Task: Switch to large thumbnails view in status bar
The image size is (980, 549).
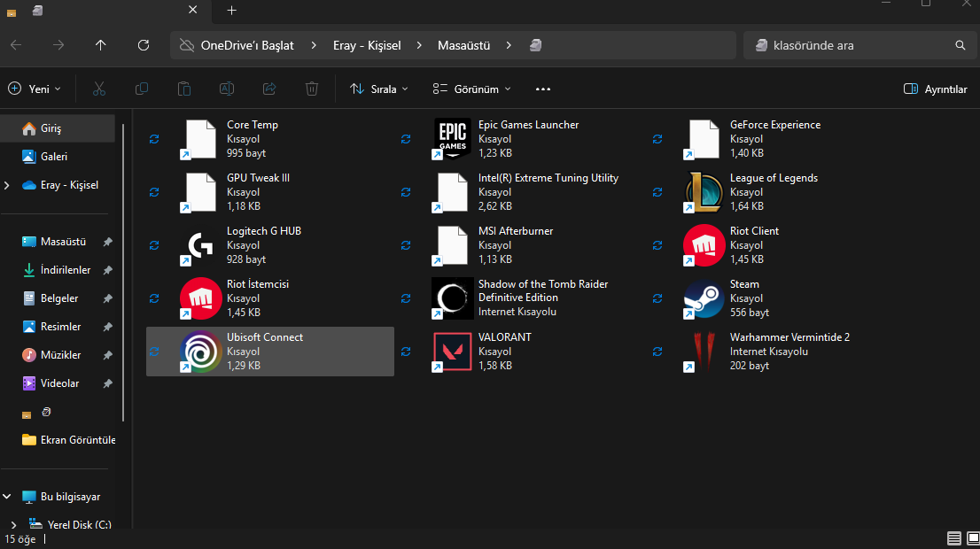Action: pyautogui.click(x=972, y=538)
